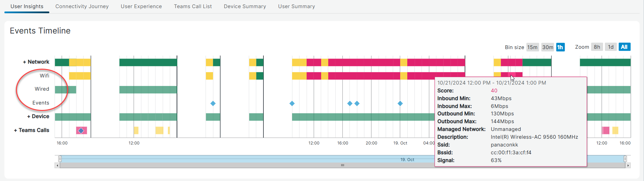Click the scrollbar right arrow button
The image size is (644, 181).
pos(628,165)
